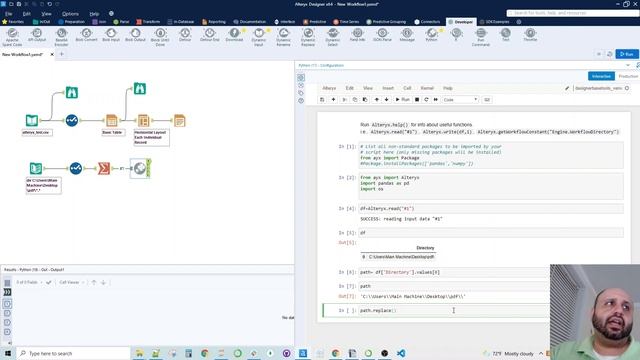
Task: Select the Blob Input tool
Action: pos(111,35)
